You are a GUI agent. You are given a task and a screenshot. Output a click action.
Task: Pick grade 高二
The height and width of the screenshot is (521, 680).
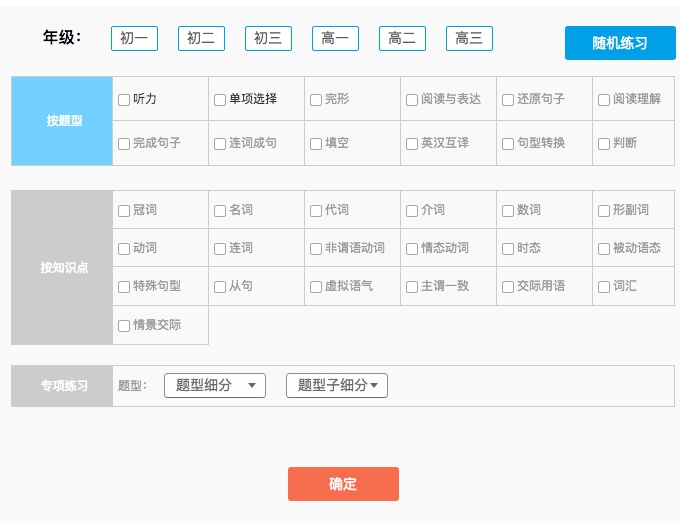tap(402, 39)
